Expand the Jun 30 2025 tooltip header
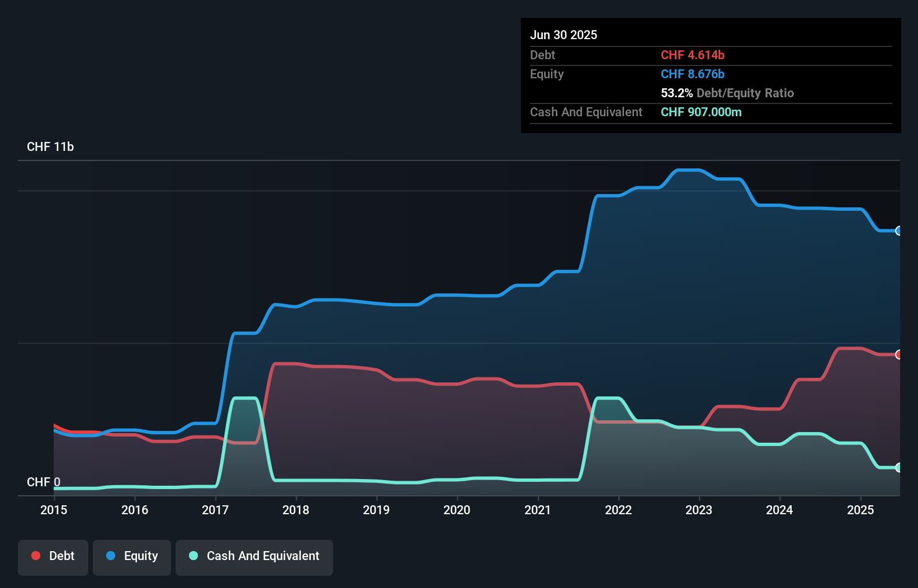 (x=564, y=35)
